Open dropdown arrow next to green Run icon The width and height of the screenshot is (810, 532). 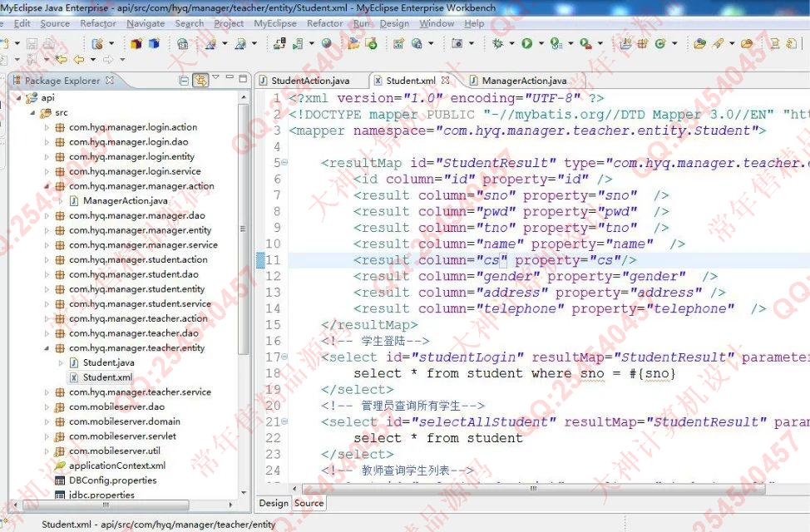tap(541, 44)
